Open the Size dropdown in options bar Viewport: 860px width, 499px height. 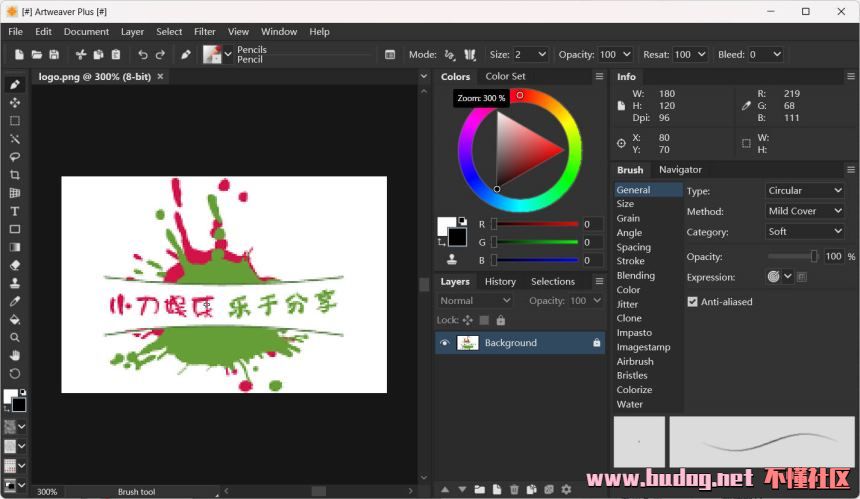pos(542,54)
